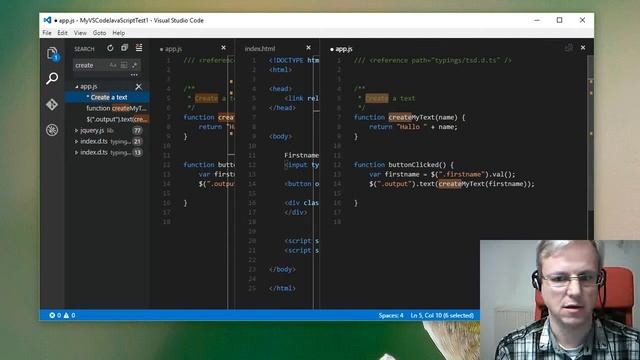Viewport: 640px width, 360px height.
Task: Click the VS Code logo in title bar
Action: [47, 20]
